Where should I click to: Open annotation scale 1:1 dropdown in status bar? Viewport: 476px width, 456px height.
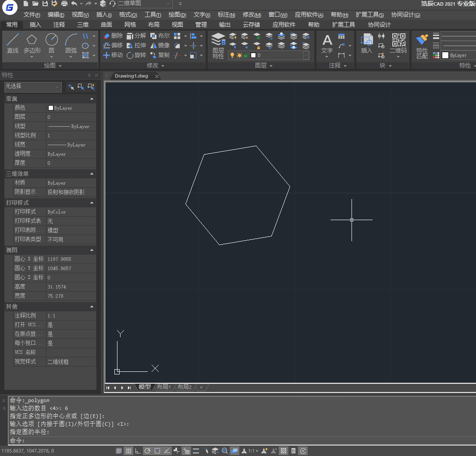[253, 451]
